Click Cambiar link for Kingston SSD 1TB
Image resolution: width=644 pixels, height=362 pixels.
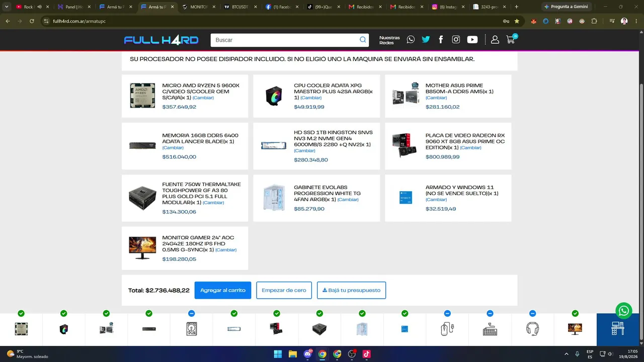pos(304,151)
